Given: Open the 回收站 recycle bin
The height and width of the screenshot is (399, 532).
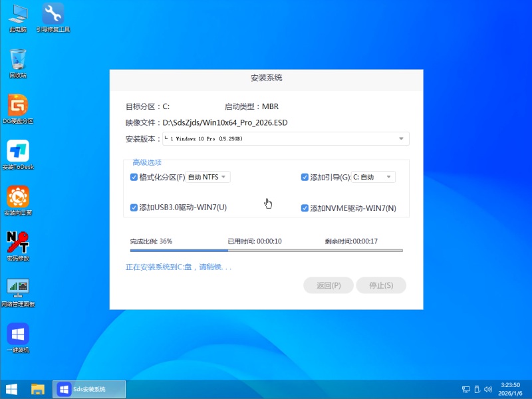Looking at the screenshot, I should 18,60.
